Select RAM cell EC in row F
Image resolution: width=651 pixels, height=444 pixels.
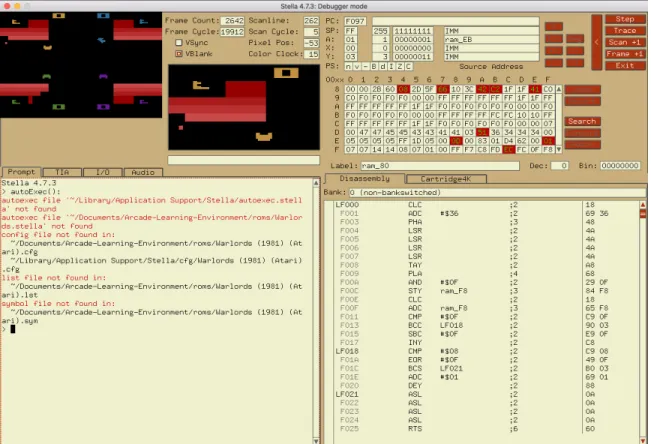[509, 150]
